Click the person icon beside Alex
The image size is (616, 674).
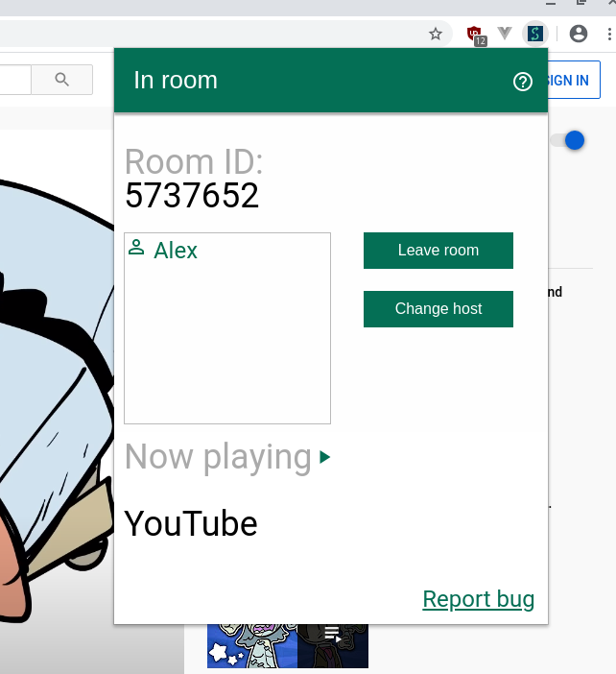(x=136, y=249)
